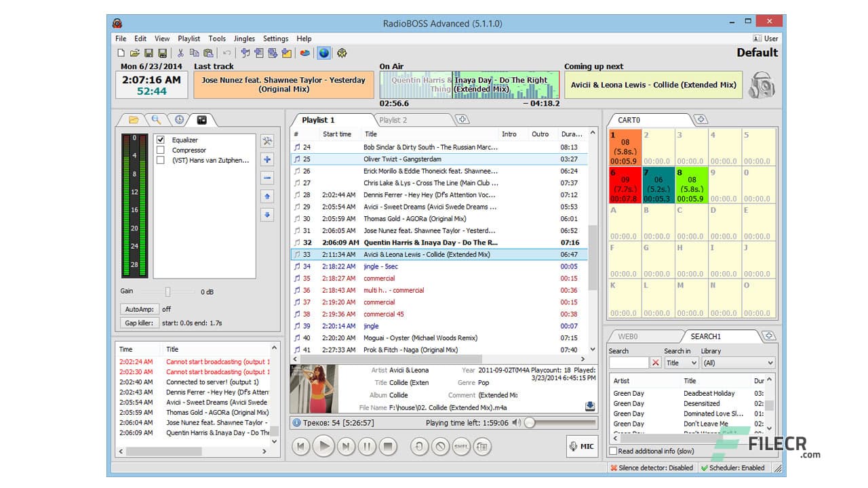
Task: Click the MIC microphone button
Action: 580,447
